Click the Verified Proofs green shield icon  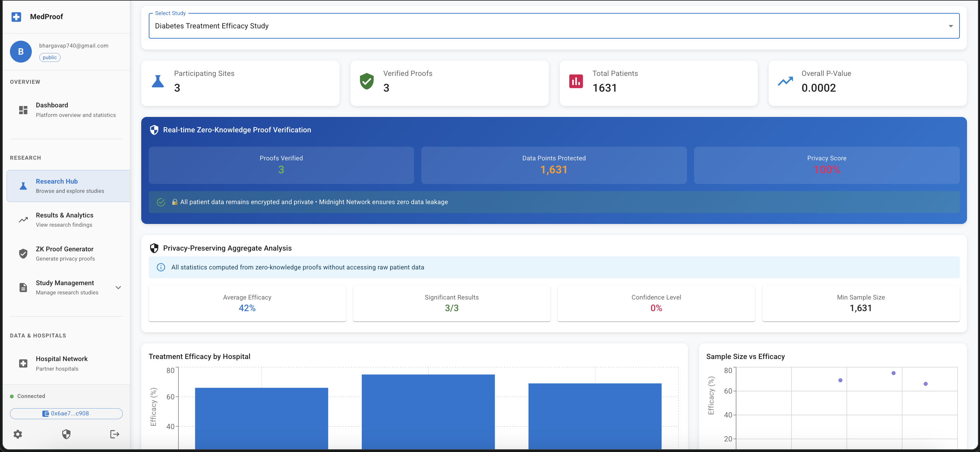point(366,81)
